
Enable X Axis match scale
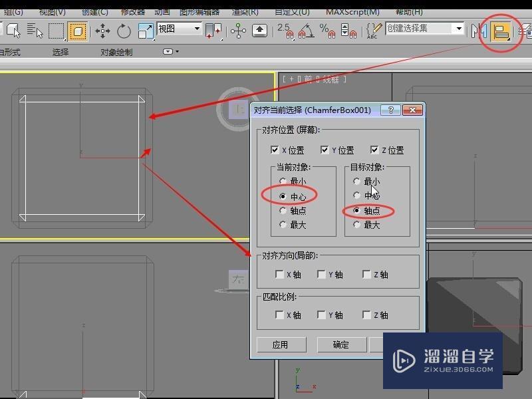pos(279,315)
